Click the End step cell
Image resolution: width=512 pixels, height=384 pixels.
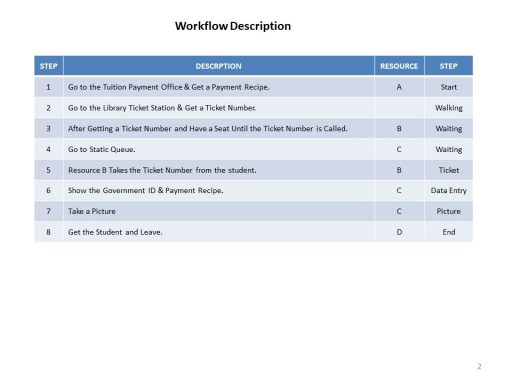(448, 232)
